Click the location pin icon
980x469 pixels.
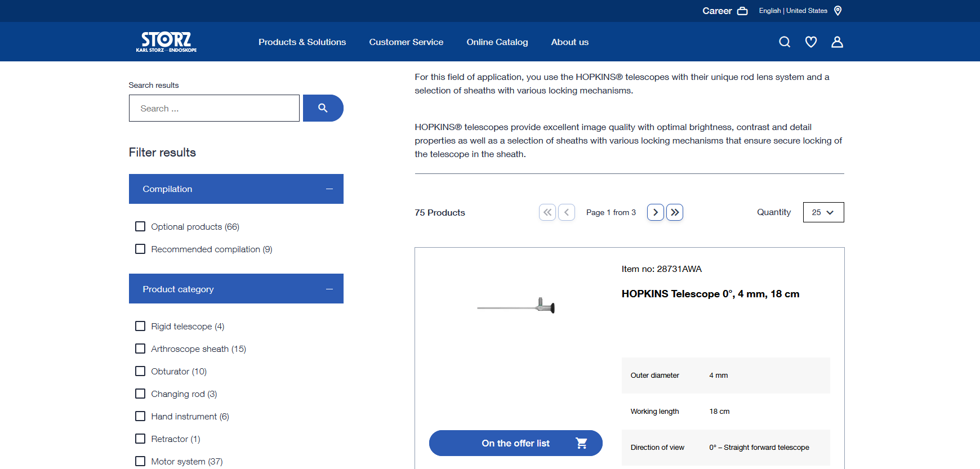pyautogui.click(x=838, y=11)
